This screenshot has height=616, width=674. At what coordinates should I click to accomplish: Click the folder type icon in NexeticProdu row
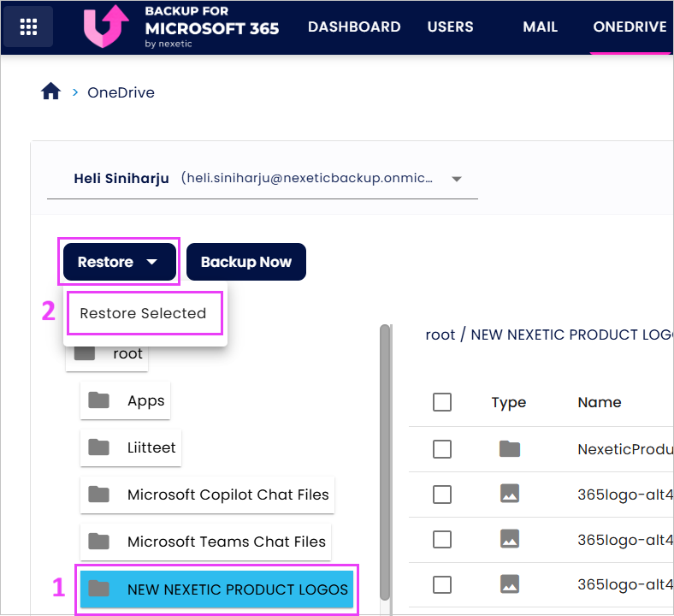pyautogui.click(x=510, y=449)
